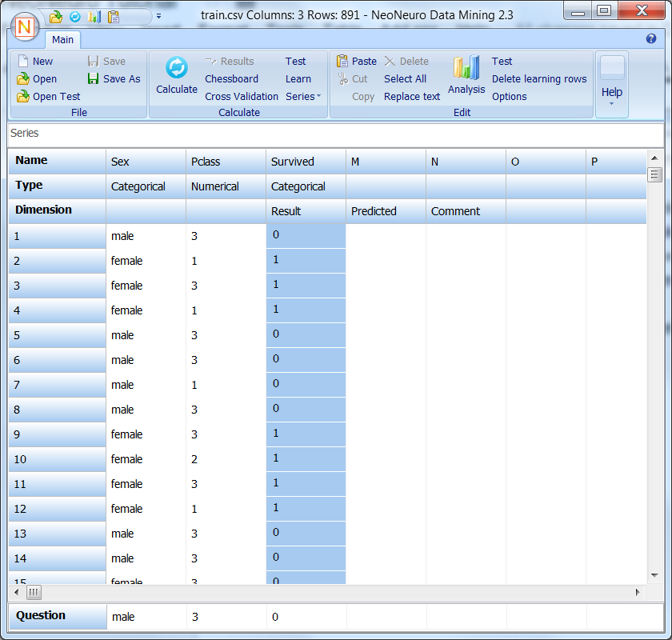The width and height of the screenshot is (672, 640).
Task: Click the Predicted dimension cell
Action: 386,211
